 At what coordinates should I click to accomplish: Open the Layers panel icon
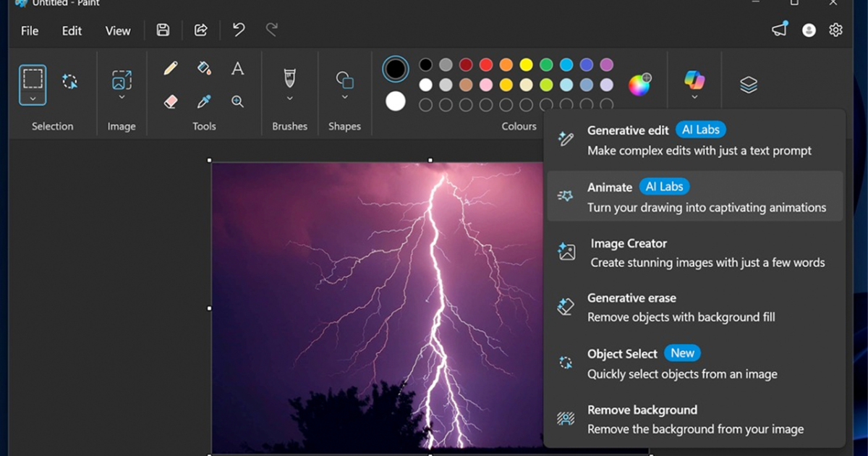pos(749,85)
